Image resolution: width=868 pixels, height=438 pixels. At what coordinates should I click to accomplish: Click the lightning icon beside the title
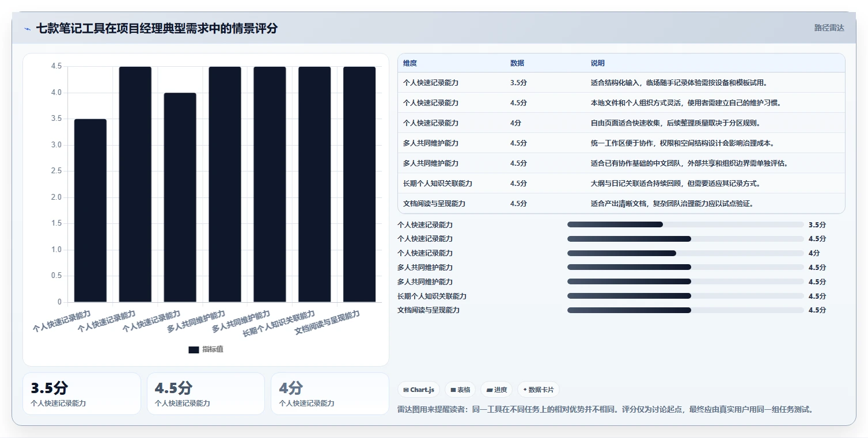27,29
